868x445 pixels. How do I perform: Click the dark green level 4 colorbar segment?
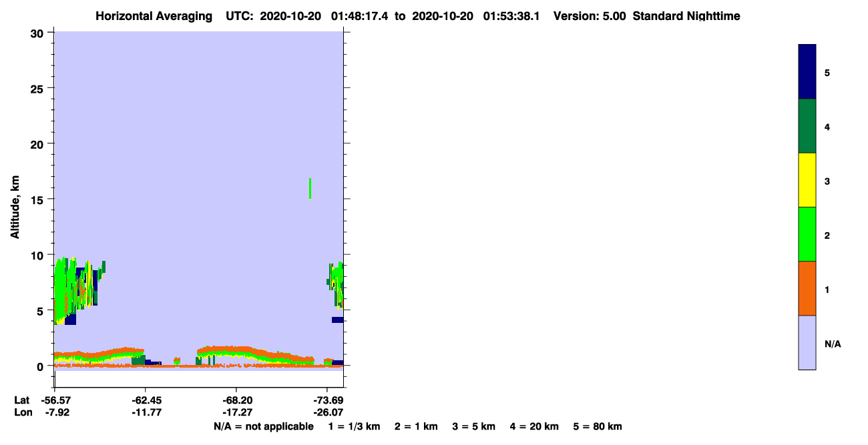(x=807, y=126)
